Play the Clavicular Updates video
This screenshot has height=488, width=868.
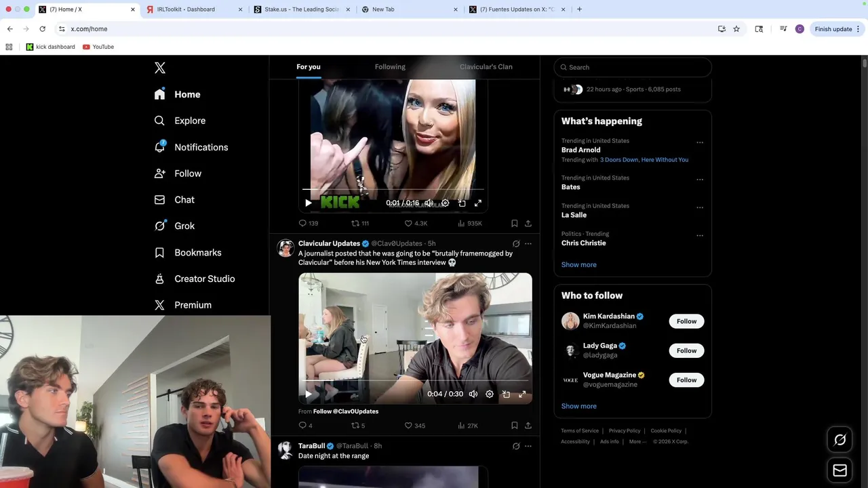coord(309,394)
